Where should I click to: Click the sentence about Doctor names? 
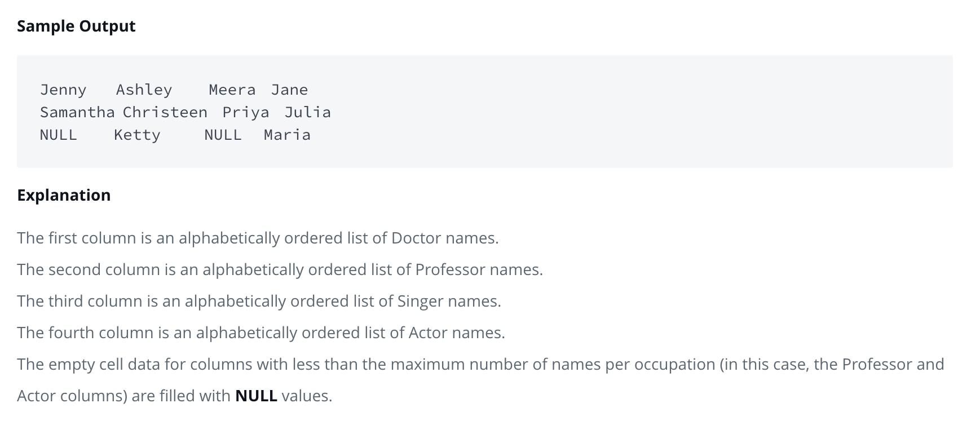point(258,238)
